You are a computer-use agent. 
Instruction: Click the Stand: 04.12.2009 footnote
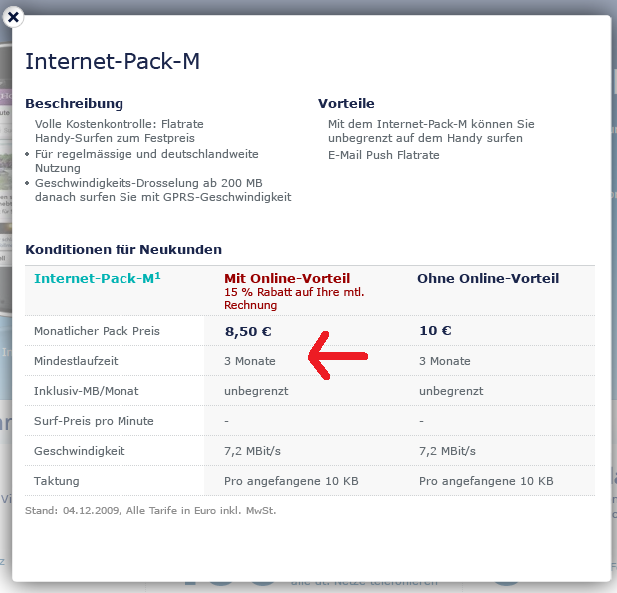(x=149, y=511)
